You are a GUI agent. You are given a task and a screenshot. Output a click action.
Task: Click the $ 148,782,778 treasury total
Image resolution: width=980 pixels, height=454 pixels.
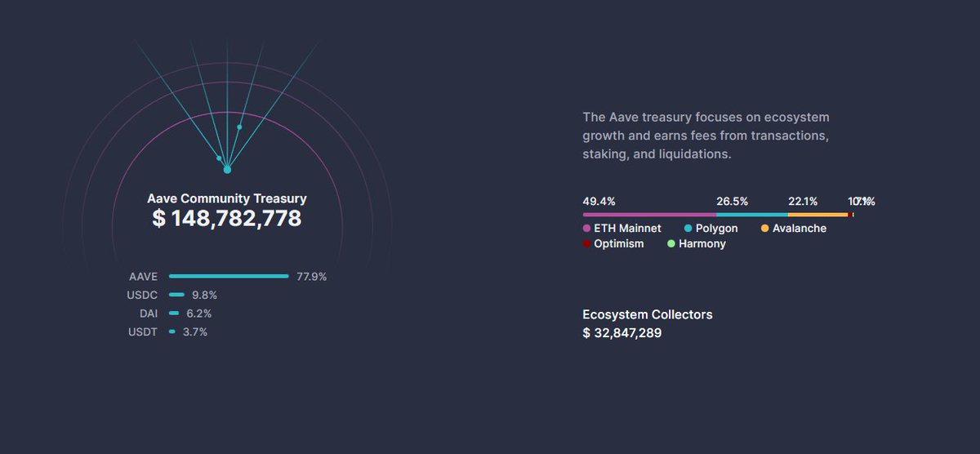click(x=227, y=219)
